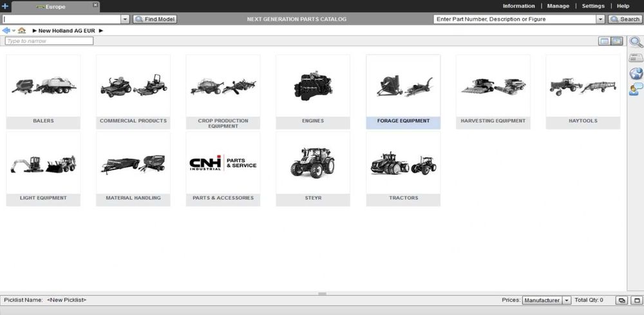644x315 pixels.
Task: Click the highlighted FORAGE EQUIPMENT label
Action: [x=403, y=120]
